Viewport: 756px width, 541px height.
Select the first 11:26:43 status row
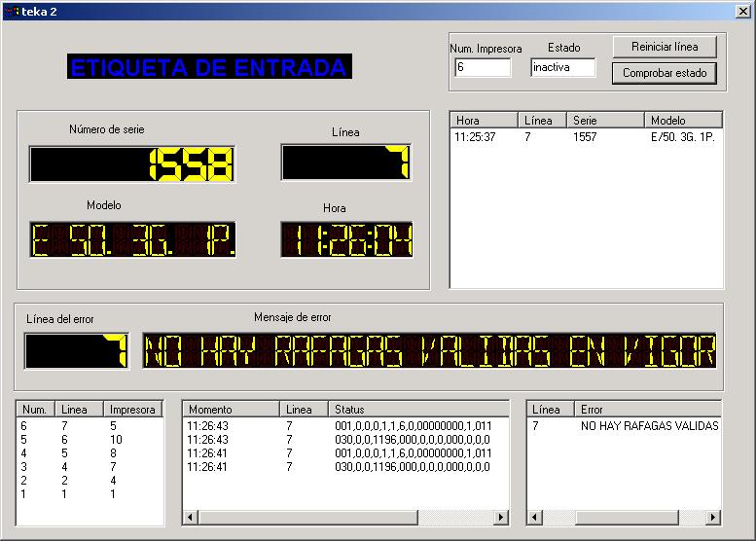345,426
